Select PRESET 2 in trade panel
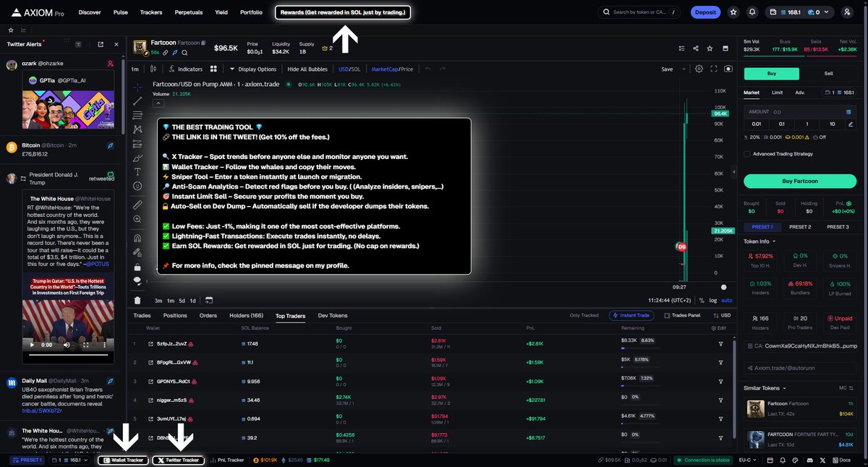The height and width of the screenshot is (467, 868). pyautogui.click(x=799, y=227)
